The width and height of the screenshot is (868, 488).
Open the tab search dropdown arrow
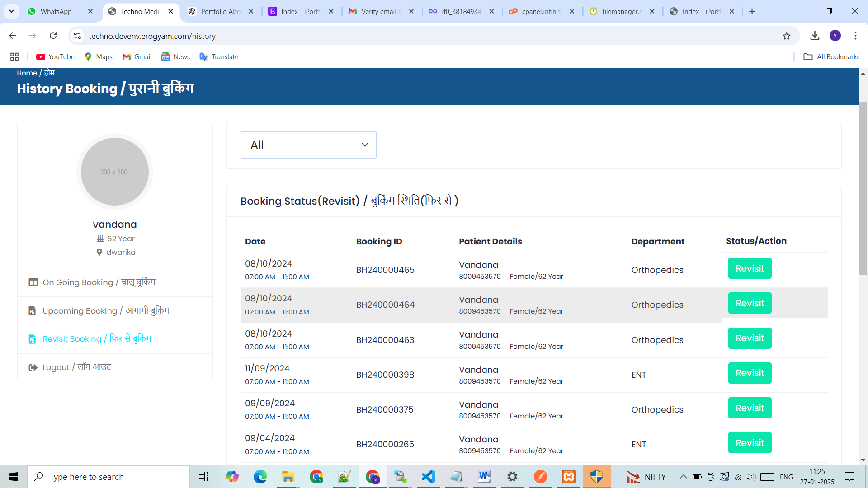pos(11,11)
